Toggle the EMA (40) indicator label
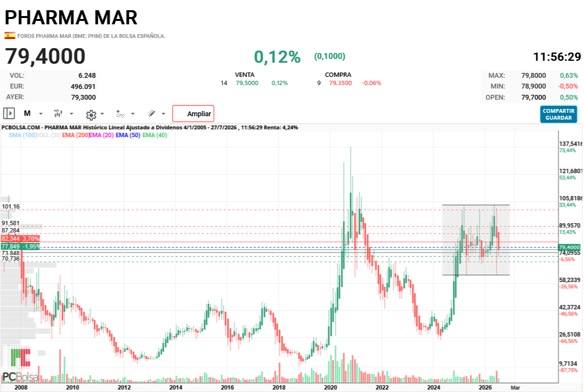Image resolution: width=584 pixels, height=392 pixels. (155, 135)
